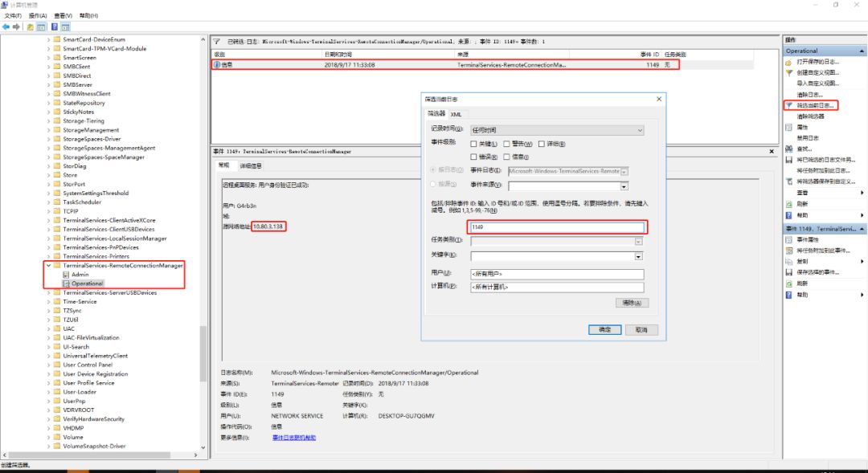Click the save filter to custom view icon
This screenshot has width=868, height=473.
pos(789,181)
